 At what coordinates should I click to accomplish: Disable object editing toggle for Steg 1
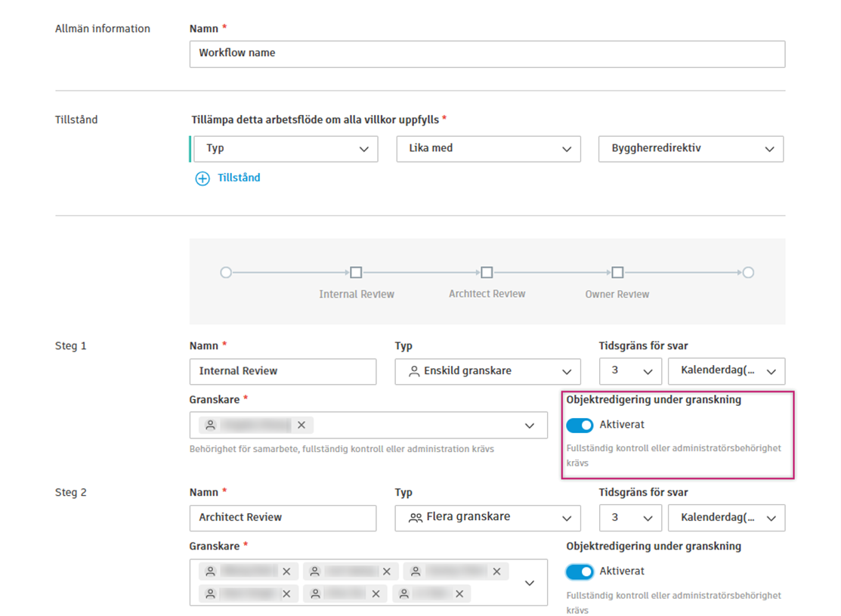580,426
